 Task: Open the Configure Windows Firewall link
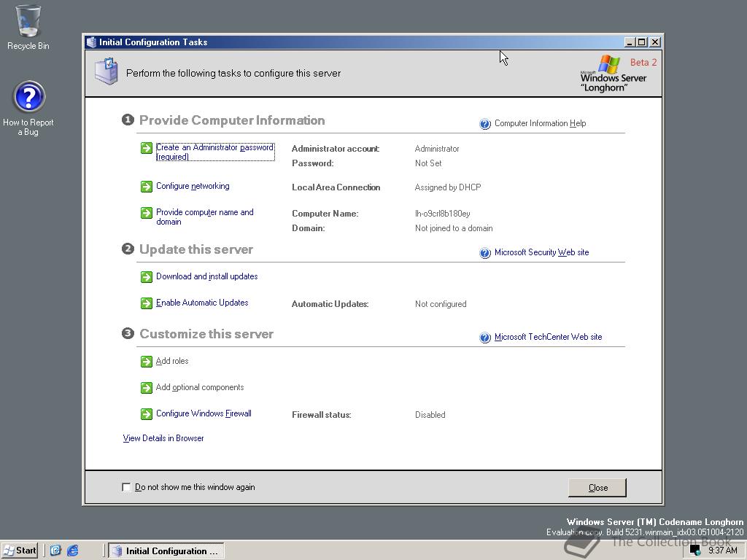[204, 413]
